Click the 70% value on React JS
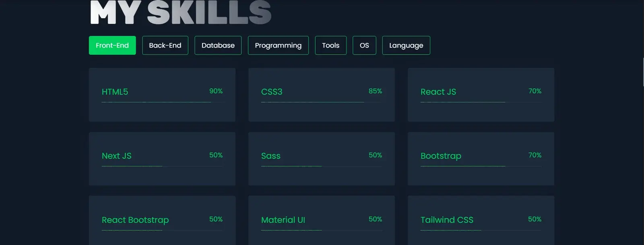 pyautogui.click(x=535, y=91)
